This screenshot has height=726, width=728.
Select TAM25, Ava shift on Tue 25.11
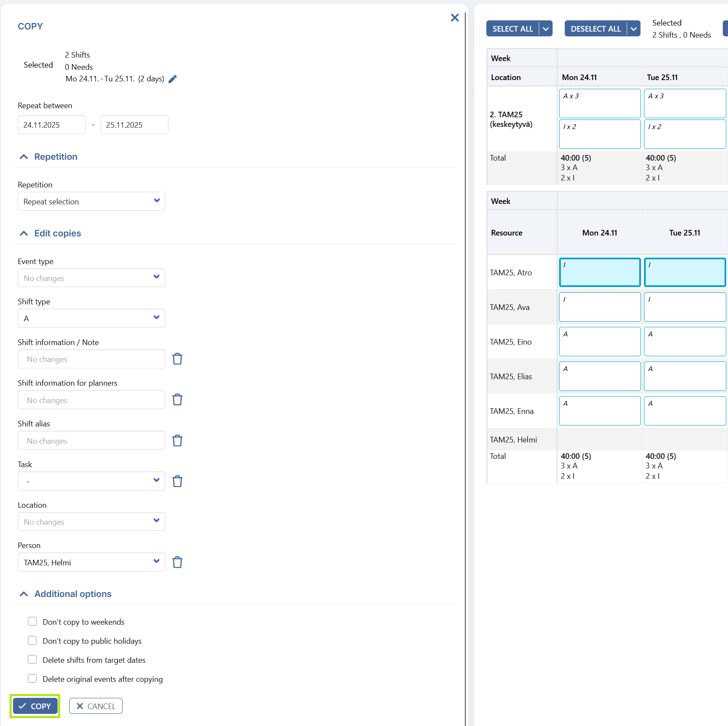[x=685, y=307]
